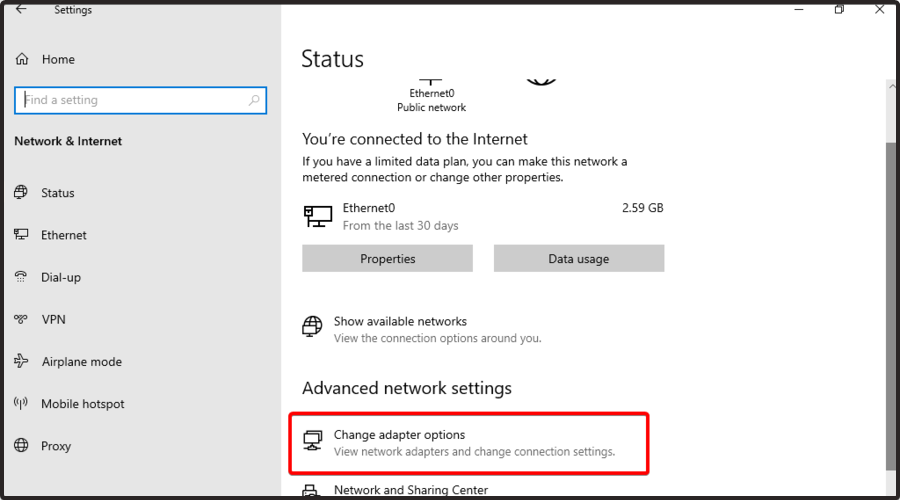
Task: Open the Data usage button
Action: 578,259
